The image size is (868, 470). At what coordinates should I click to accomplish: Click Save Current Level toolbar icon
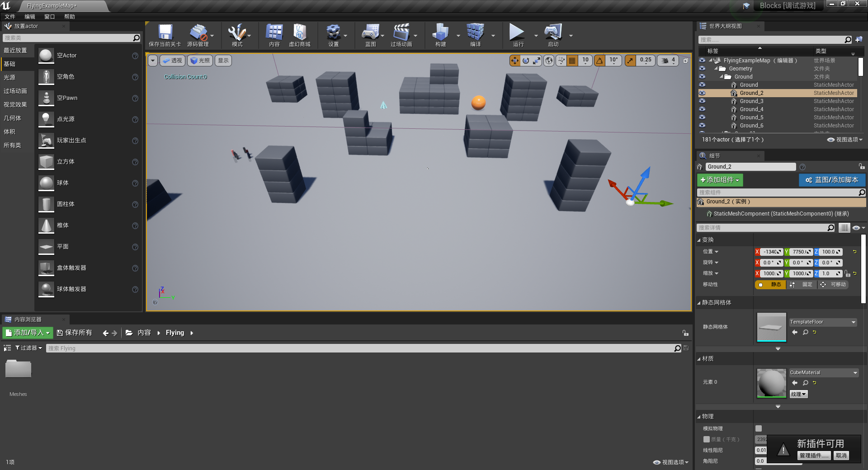tap(165, 35)
